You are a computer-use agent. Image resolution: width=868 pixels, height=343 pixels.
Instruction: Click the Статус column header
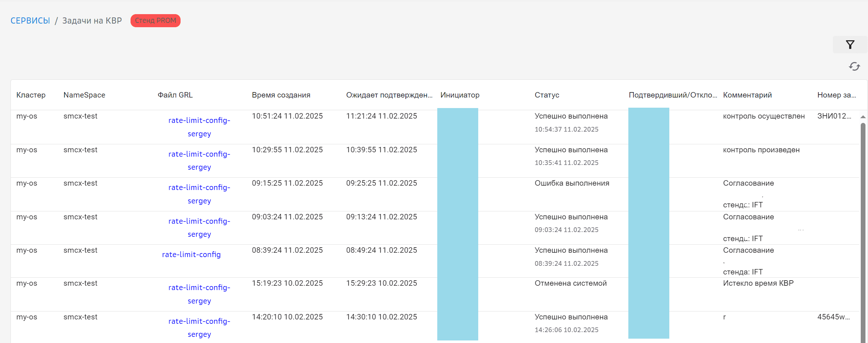point(547,95)
